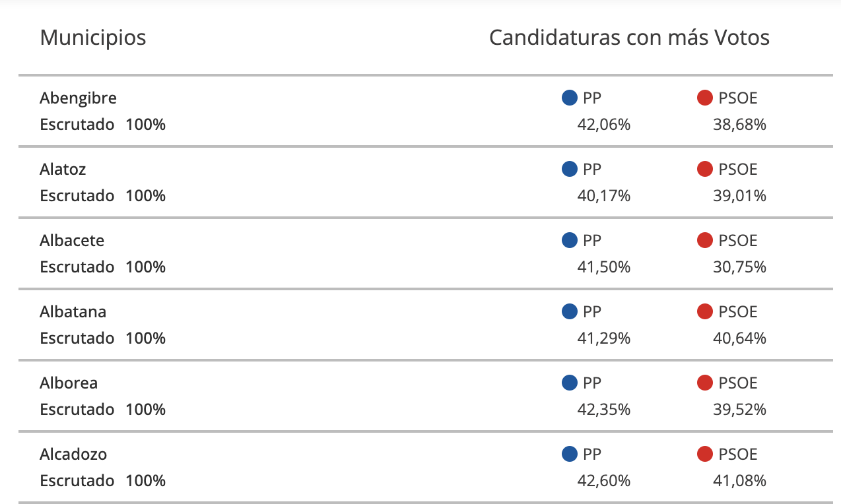Open the Alatoz municipality

(x=63, y=170)
